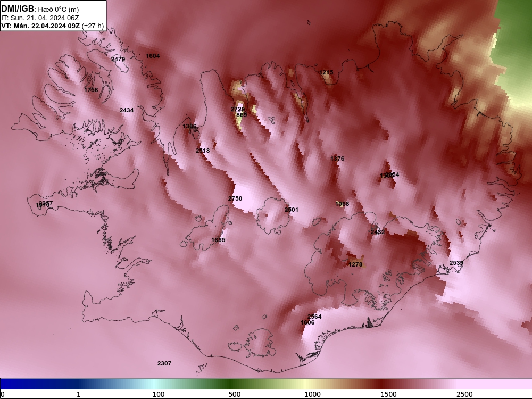Select the 1278 height label
The height and width of the screenshot is (399, 532).
355,264
